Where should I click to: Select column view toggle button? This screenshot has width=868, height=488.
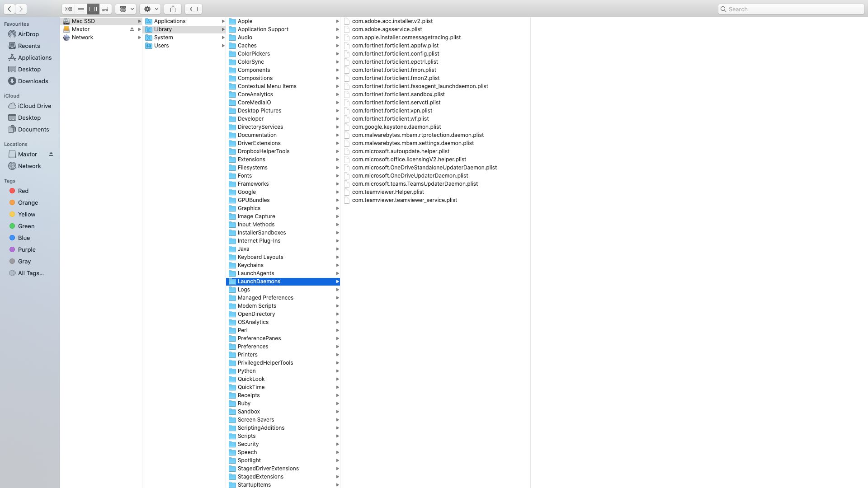[x=93, y=9]
